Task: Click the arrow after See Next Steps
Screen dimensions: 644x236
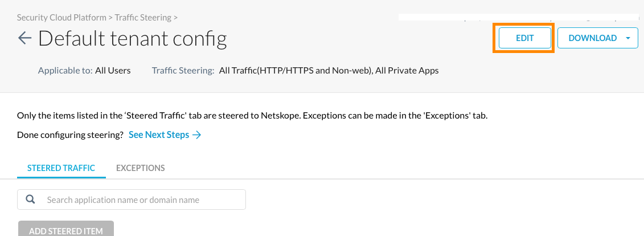Action: point(197,135)
